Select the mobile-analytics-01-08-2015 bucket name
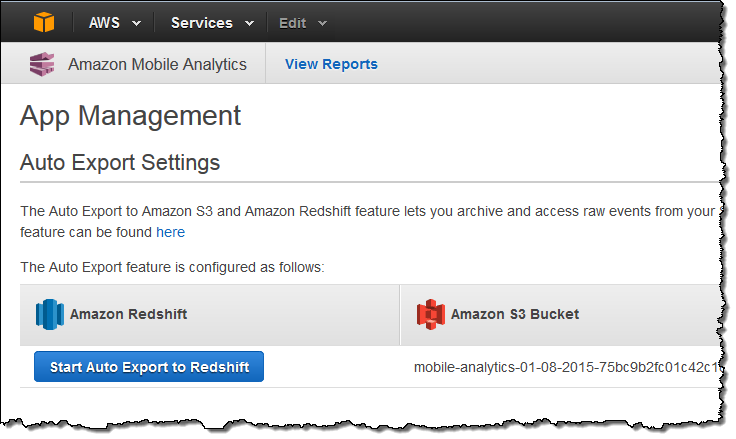The image size is (736, 439). pyautogui.click(x=566, y=367)
